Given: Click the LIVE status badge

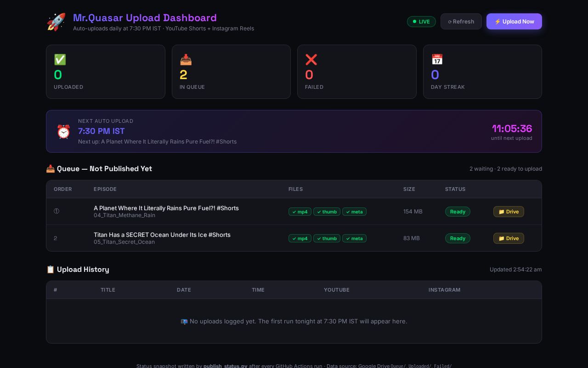Looking at the screenshot, I should click(x=421, y=22).
